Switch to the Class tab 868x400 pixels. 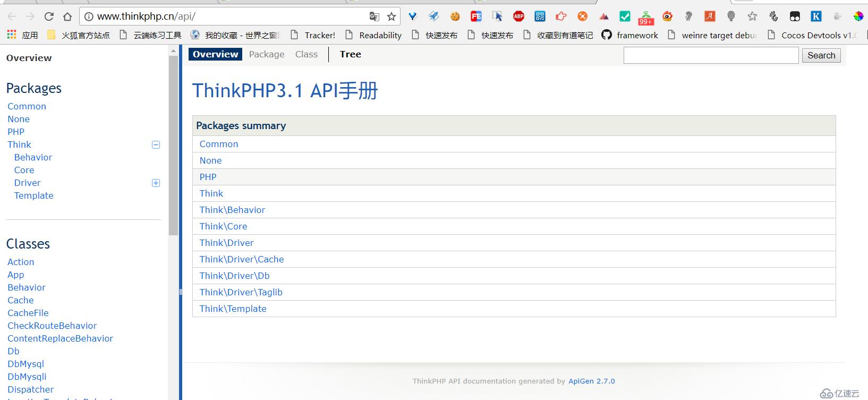(307, 54)
